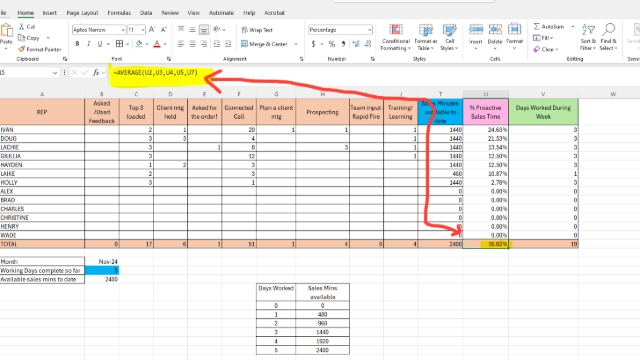Screen dimensions: 640x360
Task: Open the Percentage number format dropdown
Action: (x=369, y=30)
